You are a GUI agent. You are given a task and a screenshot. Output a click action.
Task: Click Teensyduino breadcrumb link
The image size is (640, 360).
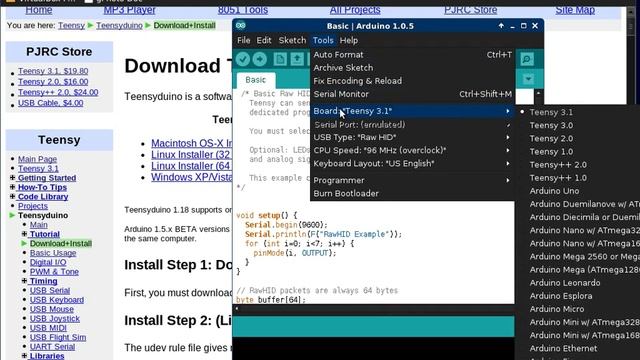point(119,25)
